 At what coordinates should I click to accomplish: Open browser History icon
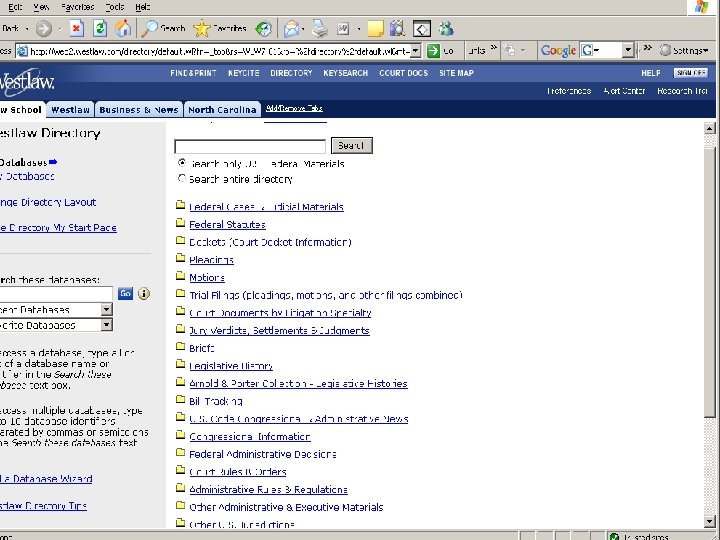click(x=264, y=29)
